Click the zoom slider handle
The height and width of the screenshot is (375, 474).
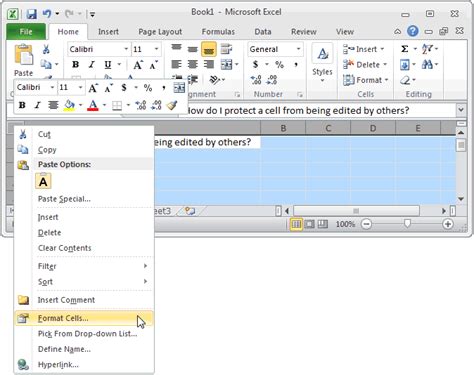[x=407, y=224]
